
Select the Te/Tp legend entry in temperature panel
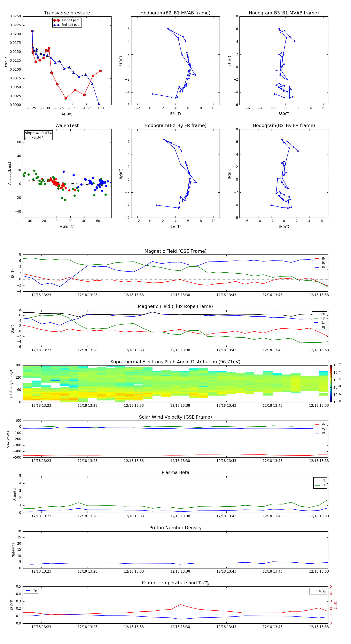(x=318, y=591)
